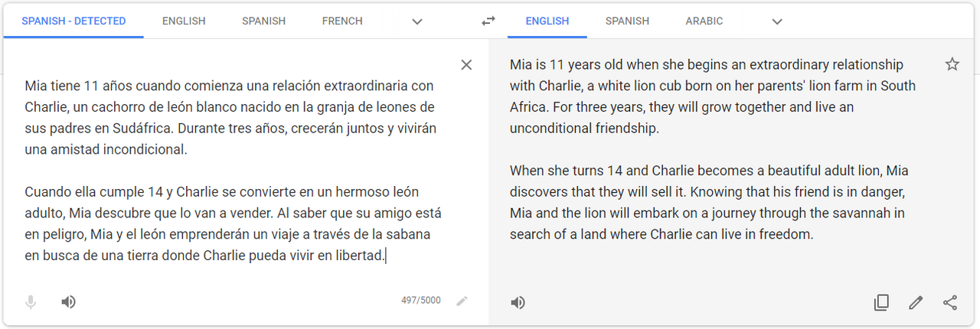Select English as the target language
Viewport: 980px width, 329px height.
[547, 21]
